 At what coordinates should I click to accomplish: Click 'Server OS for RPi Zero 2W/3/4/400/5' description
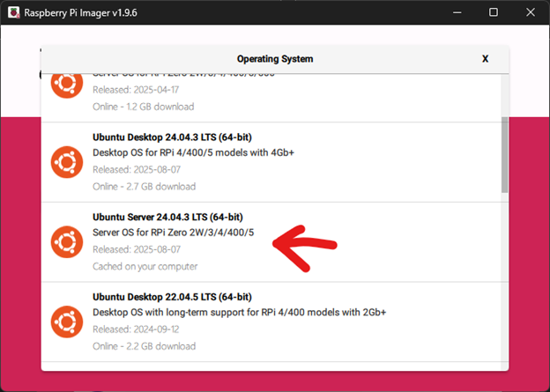174,233
